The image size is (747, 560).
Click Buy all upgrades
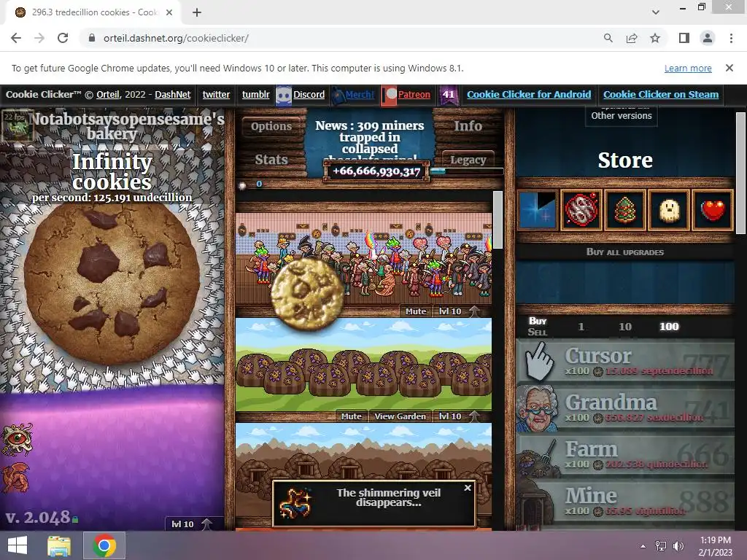(624, 252)
